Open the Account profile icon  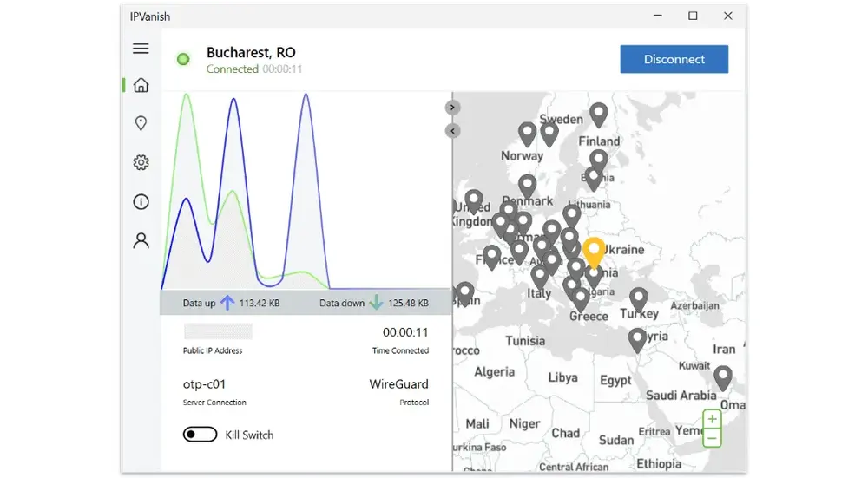pyautogui.click(x=141, y=240)
